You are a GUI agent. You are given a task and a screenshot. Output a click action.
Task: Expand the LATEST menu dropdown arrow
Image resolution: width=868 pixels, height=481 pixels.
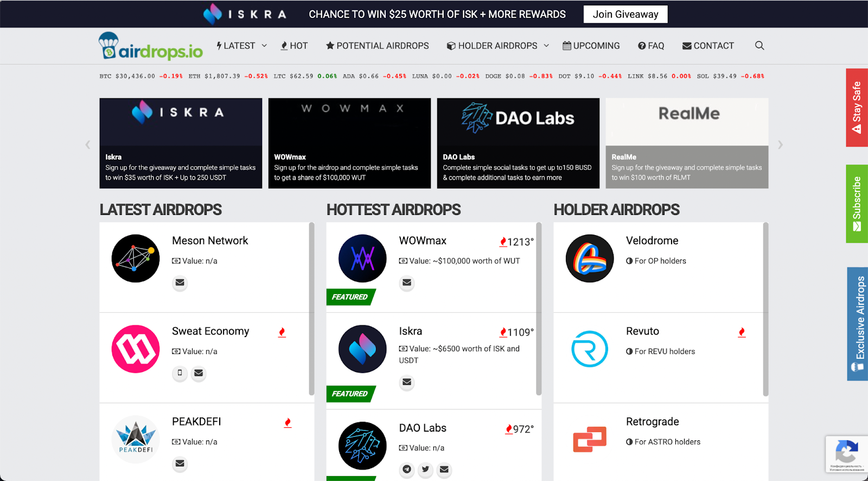264,46
